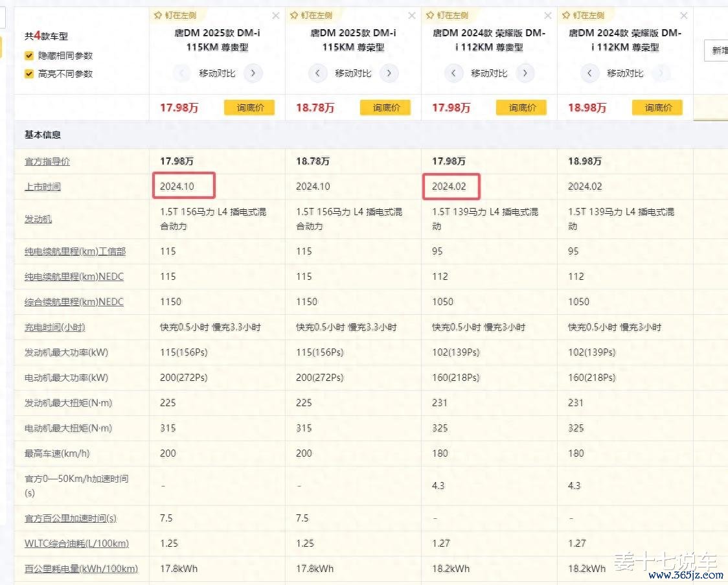Select 160(218Ps) motor power for 2024款 尊荣型
The width and height of the screenshot is (728, 585).
(592, 378)
